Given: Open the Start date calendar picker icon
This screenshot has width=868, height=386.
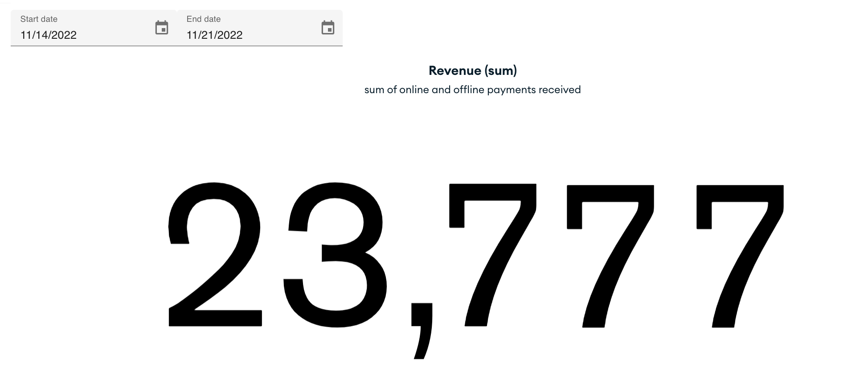Looking at the screenshot, I should [x=162, y=28].
